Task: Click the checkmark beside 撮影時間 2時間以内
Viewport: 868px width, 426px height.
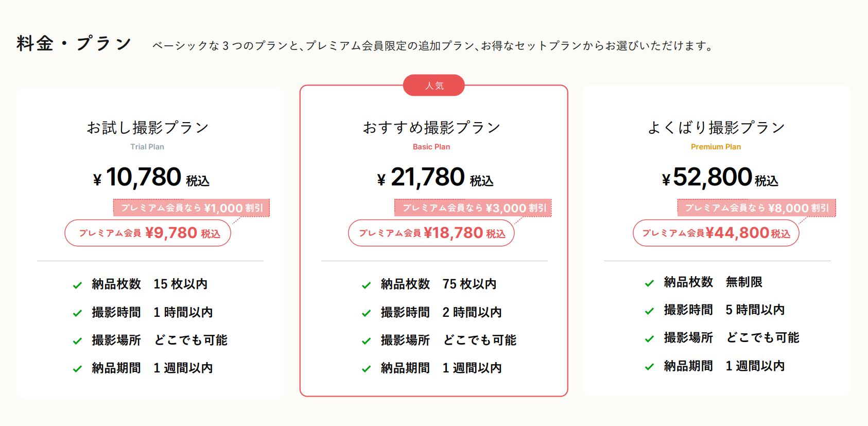Action: point(367,313)
